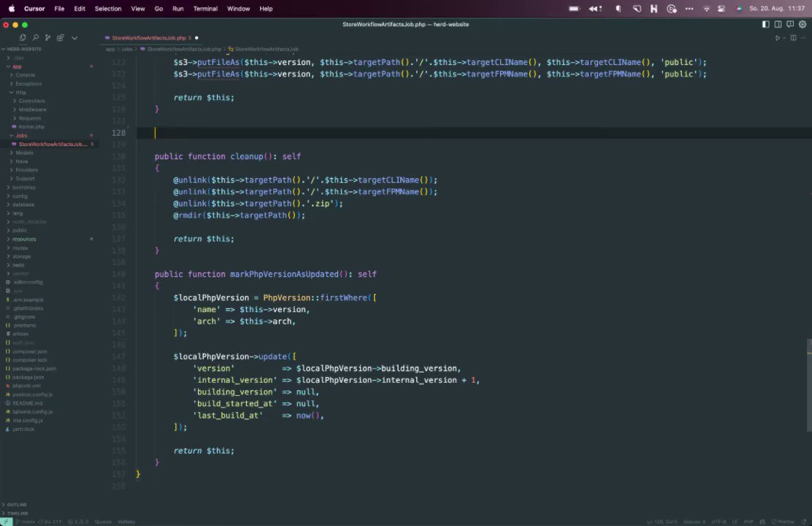Click the Wi-Fi icon in menu bar
Image resolution: width=812 pixels, height=526 pixels.
pos(705,9)
